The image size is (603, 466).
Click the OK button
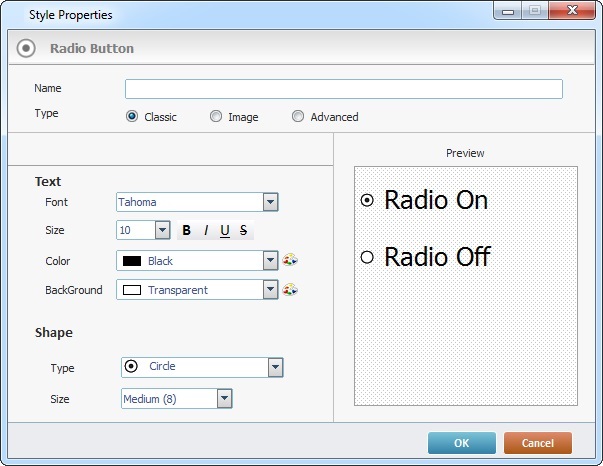click(x=461, y=443)
